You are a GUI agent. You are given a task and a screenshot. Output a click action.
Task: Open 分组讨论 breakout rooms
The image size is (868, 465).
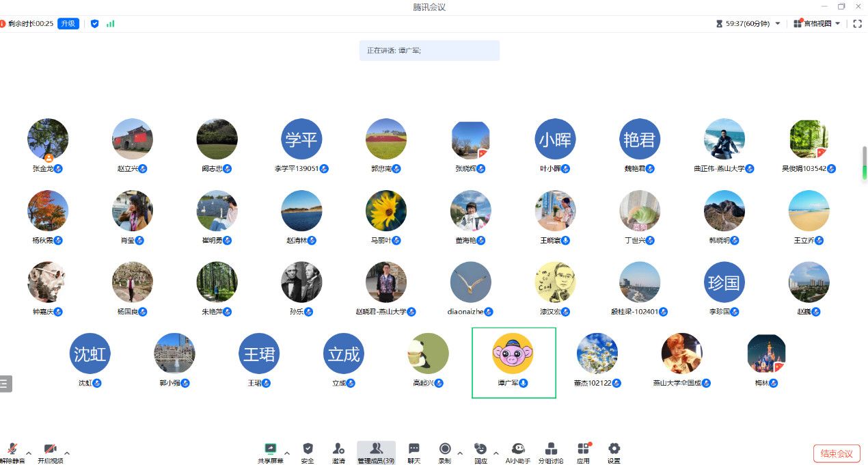[551, 449]
